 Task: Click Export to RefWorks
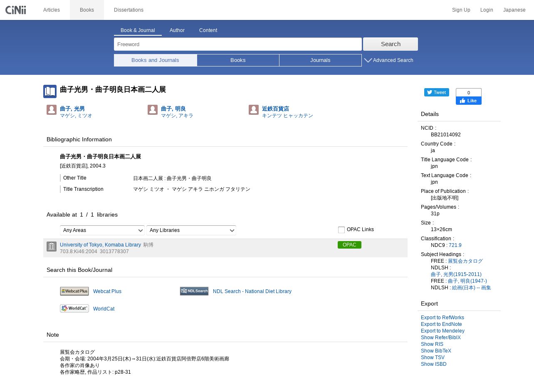click(x=443, y=318)
